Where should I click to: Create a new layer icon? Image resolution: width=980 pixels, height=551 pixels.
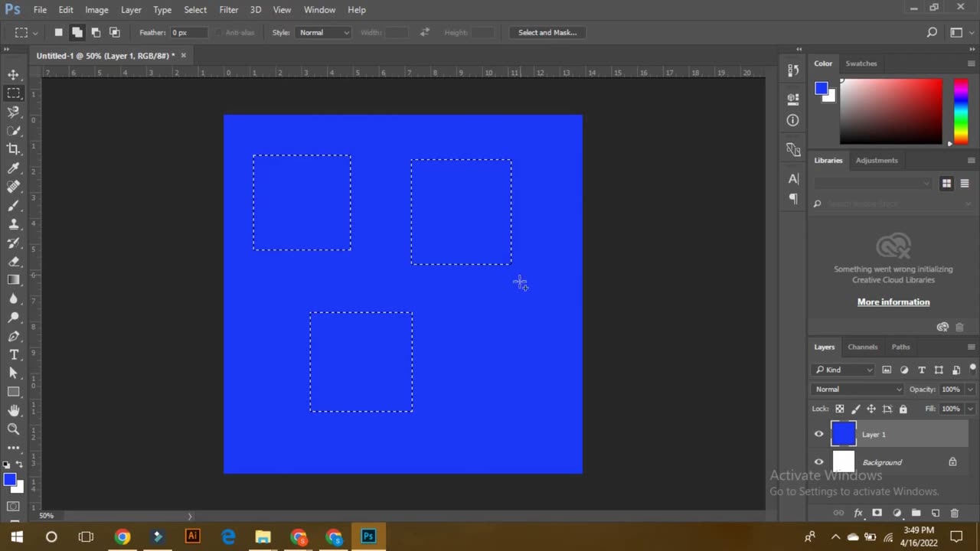935,513
